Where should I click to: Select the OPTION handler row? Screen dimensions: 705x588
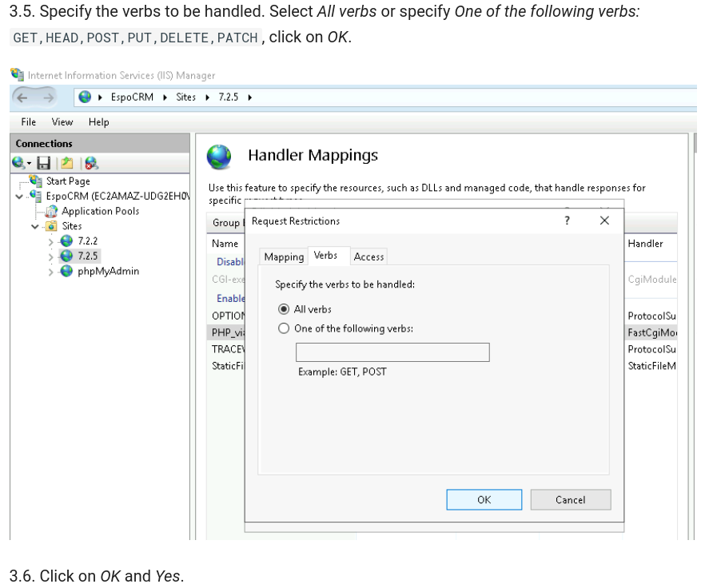tap(229, 316)
